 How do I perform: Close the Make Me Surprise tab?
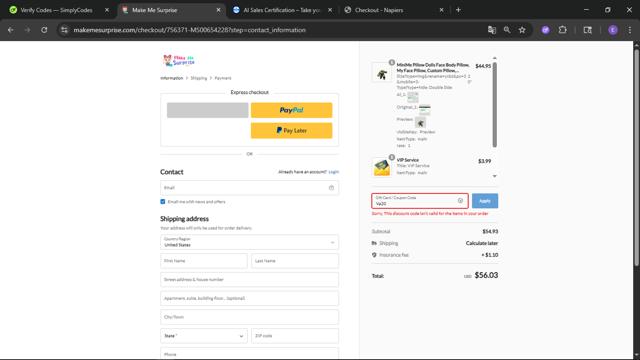(218, 10)
